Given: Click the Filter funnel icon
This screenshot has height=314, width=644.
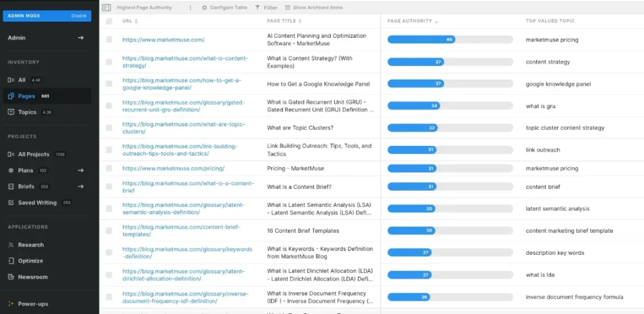Looking at the screenshot, I should pos(257,8).
